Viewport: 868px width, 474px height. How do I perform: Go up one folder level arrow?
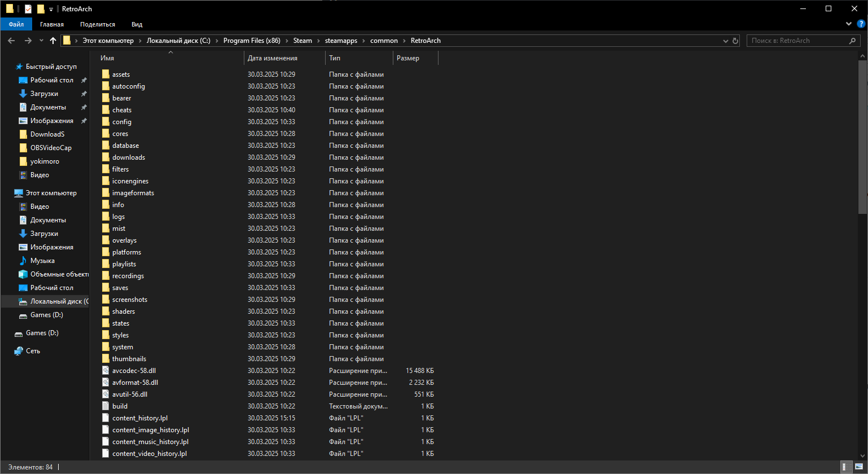tap(53, 41)
